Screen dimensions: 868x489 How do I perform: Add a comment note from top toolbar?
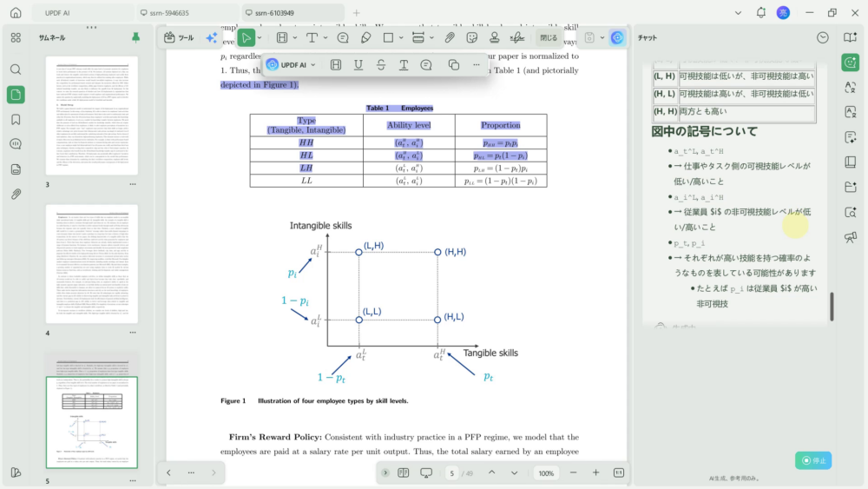[x=343, y=37]
